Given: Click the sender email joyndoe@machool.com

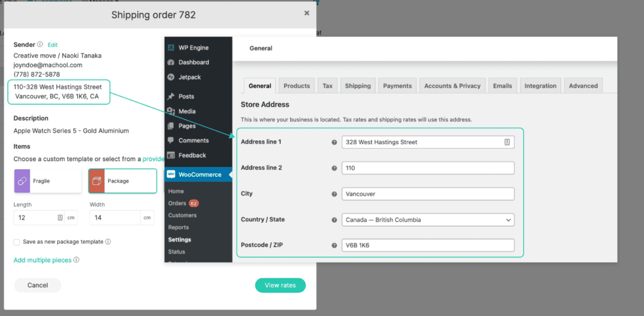Looking at the screenshot, I should [48, 65].
